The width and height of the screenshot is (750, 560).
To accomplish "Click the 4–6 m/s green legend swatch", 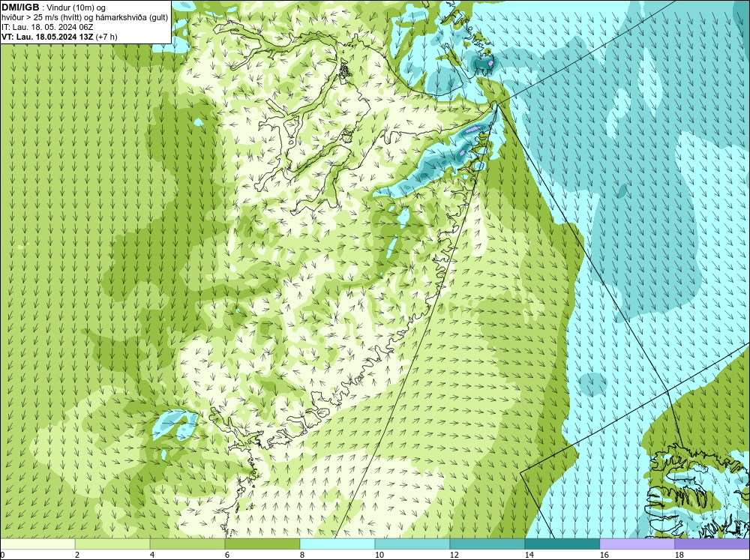I will [187, 544].
